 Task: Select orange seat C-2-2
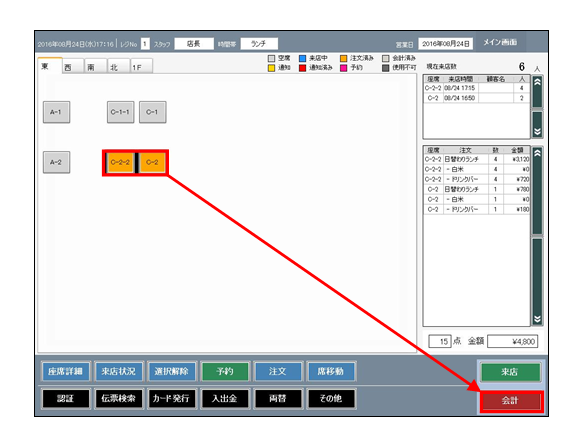(x=120, y=162)
